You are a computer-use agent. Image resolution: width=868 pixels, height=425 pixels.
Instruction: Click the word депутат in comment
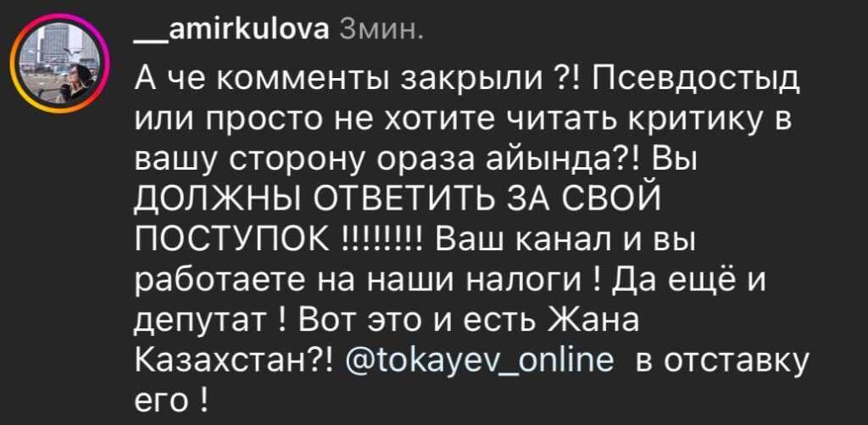tap(204, 323)
